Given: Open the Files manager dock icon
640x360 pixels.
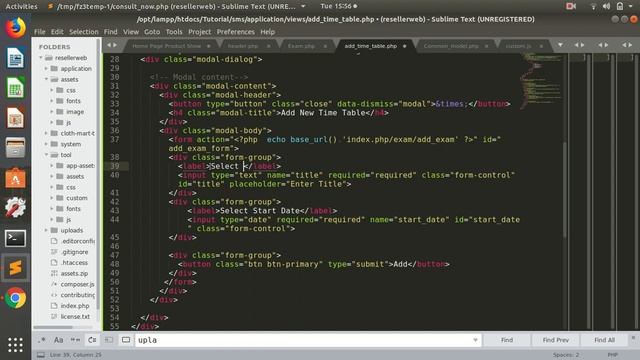Looking at the screenshot, I should 16,148.
